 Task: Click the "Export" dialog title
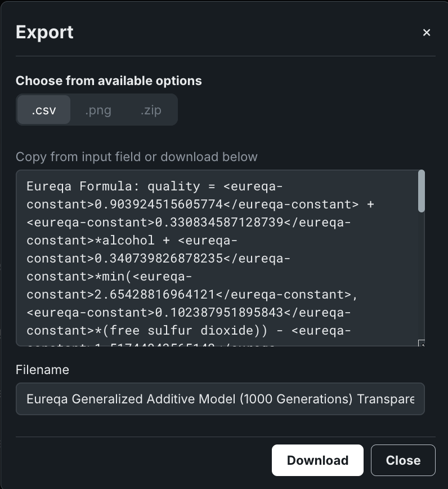click(x=44, y=32)
